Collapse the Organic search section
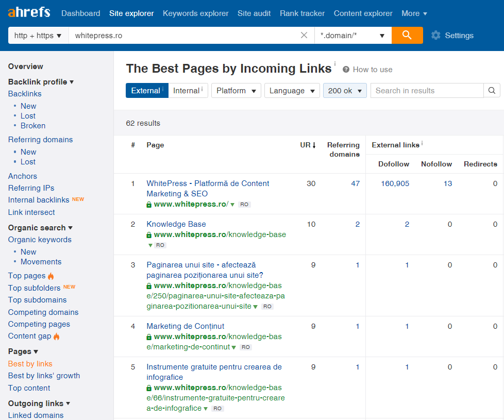Viewport: 504px width, 420px height. tap(40, 228)
